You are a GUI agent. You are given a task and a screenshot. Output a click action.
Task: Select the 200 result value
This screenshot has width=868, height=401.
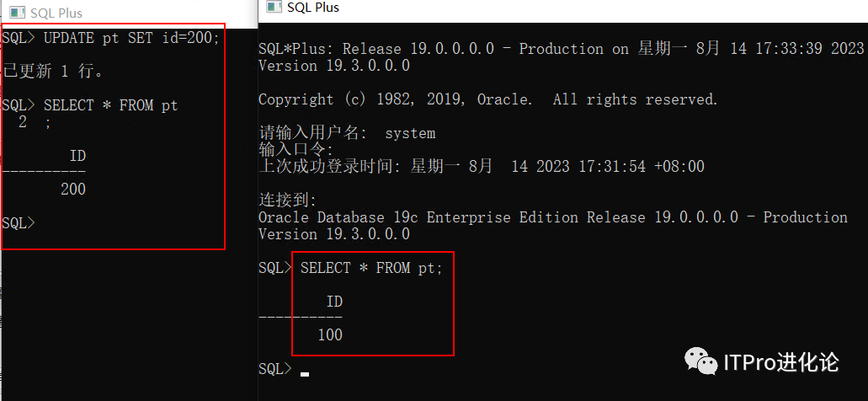click(73, 190)
